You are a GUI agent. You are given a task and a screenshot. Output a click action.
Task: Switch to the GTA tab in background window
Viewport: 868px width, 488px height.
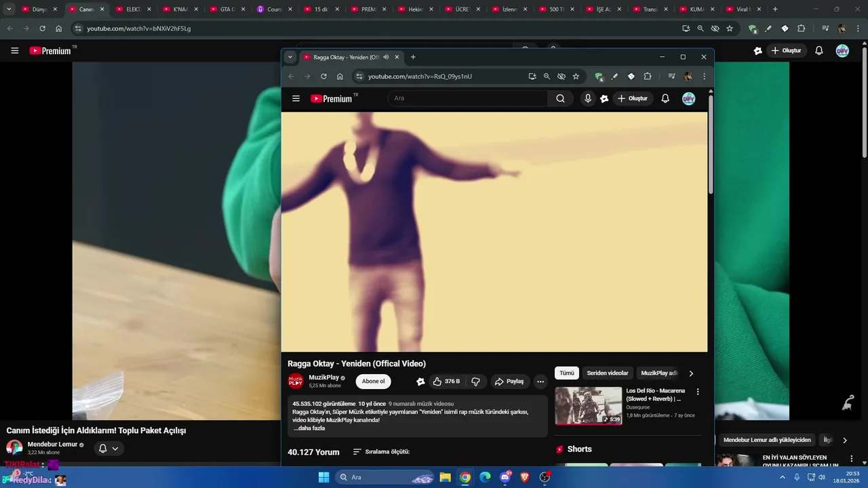226,9
